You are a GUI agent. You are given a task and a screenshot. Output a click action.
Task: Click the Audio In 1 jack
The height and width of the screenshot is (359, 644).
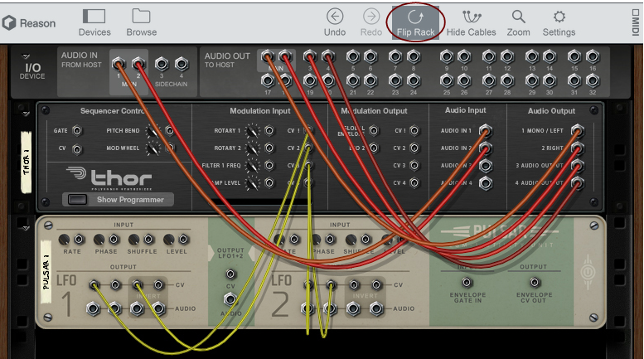pos(485,131)
